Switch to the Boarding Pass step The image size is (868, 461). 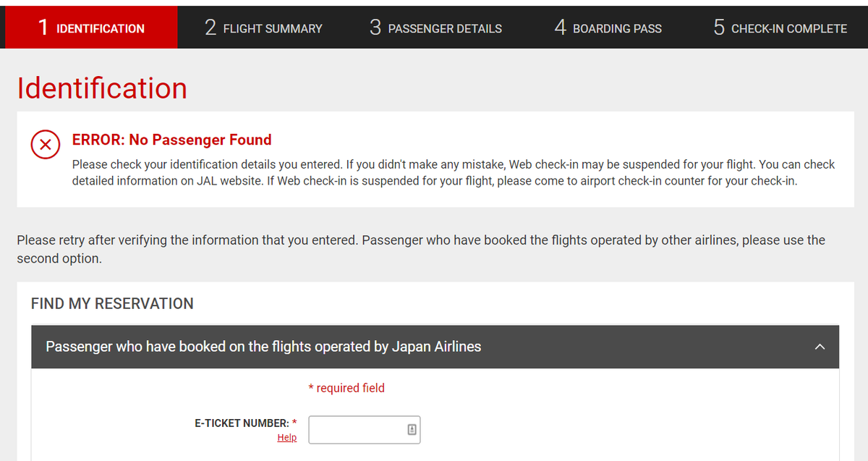[x=608, y=28]
